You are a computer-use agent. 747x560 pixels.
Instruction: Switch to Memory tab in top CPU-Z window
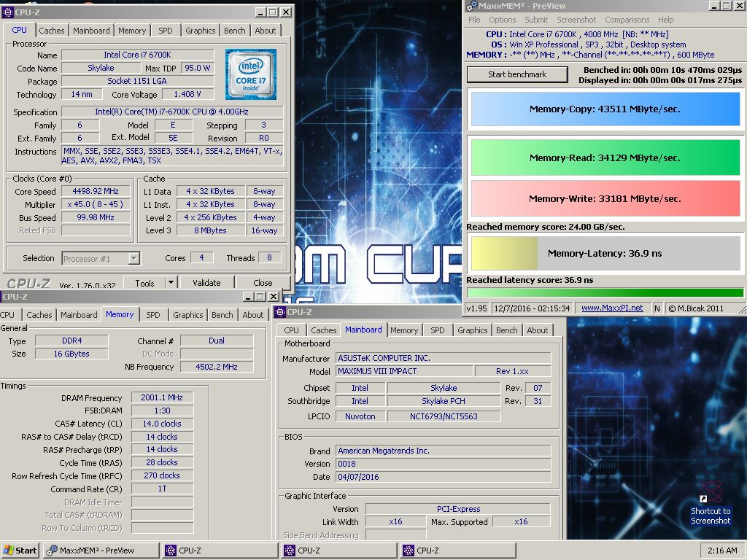pos(132,31)
